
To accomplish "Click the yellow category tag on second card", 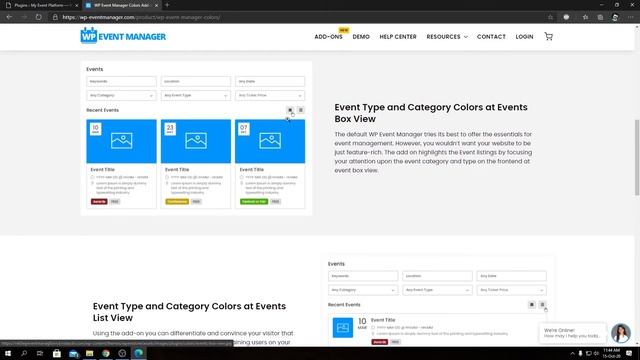I will point(177,202).
